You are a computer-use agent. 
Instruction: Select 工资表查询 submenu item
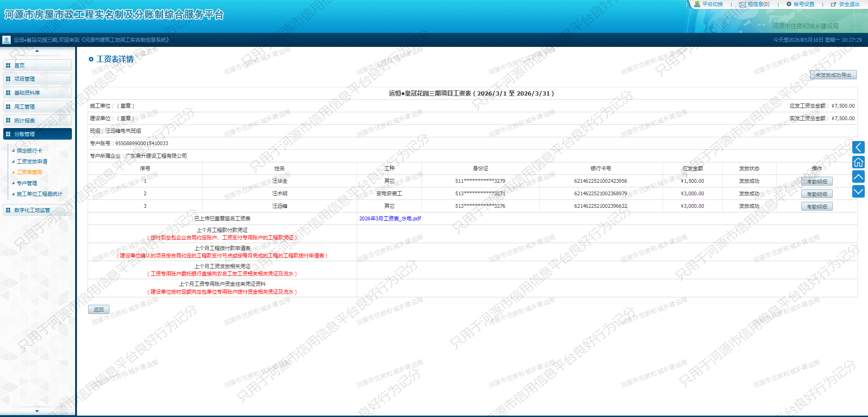(29, 172)
